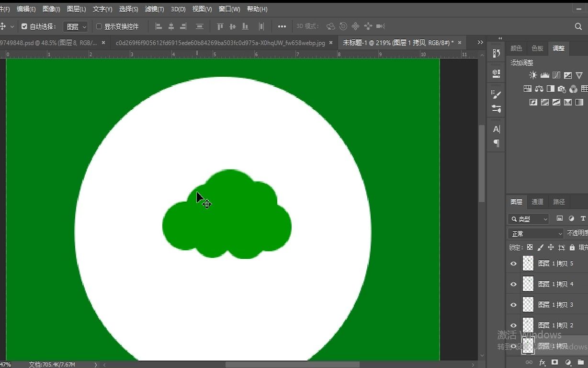Close the 未标题-1 document tab
Screen dimensions: 588x368
click(460, 43)
